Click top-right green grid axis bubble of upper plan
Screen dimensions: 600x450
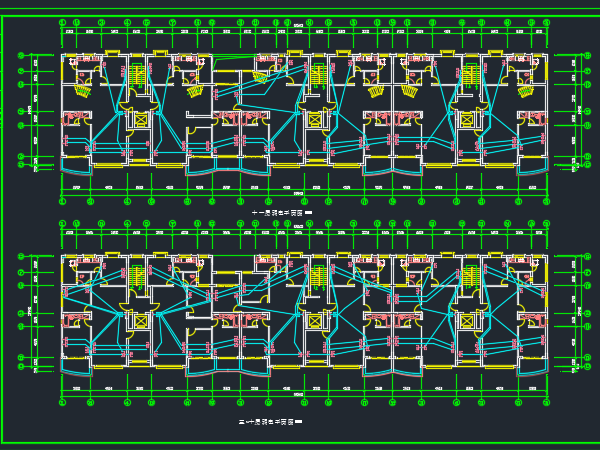pyautogui.click(x=546, y=23)
